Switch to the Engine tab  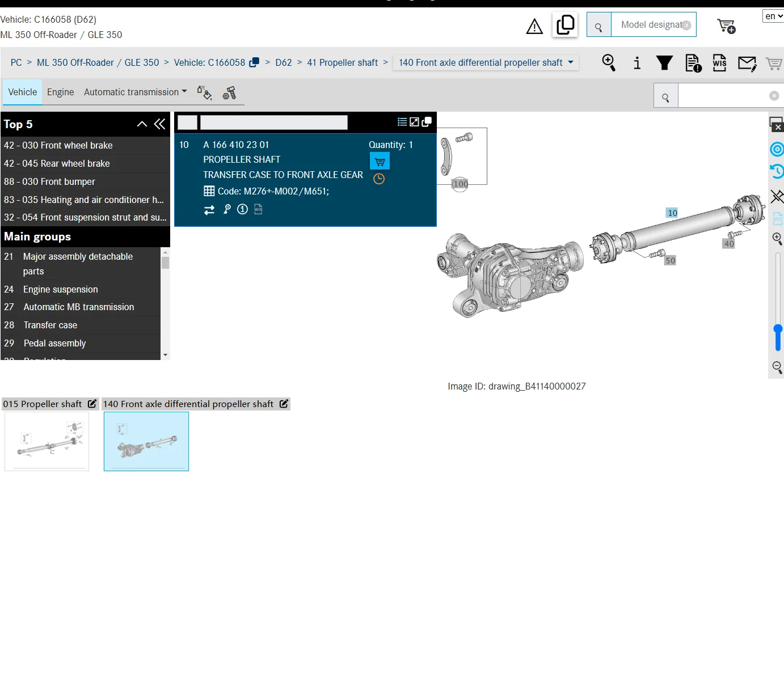(x=60, y=92)
